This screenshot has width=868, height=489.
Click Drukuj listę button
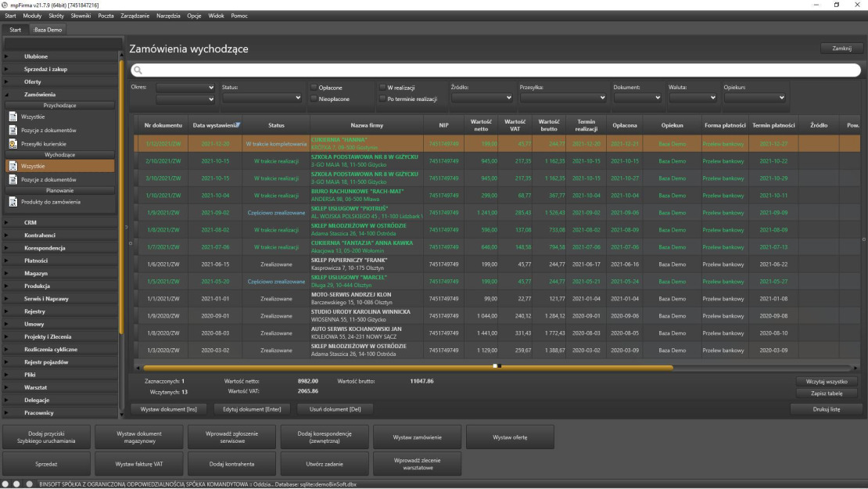point(827,409)
